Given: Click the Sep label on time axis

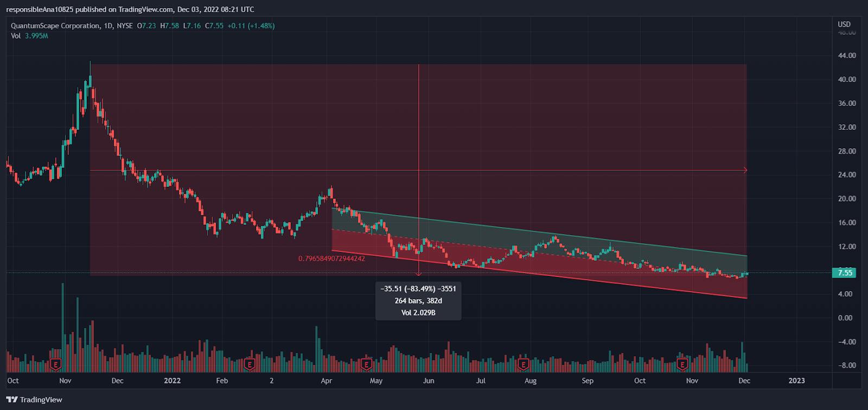Looking at the screenshot, I should [x=588, y=381].
